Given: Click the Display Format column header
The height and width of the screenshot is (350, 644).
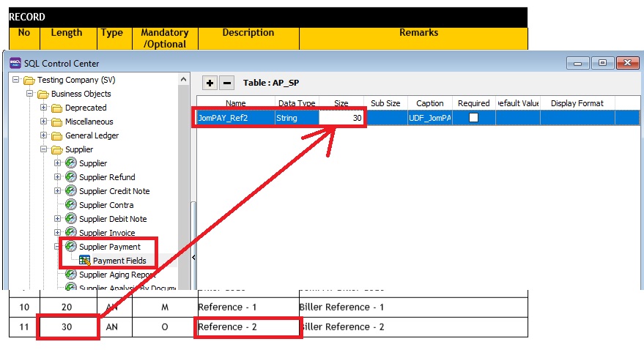Looking at the screenshot, I should [577, 103].
